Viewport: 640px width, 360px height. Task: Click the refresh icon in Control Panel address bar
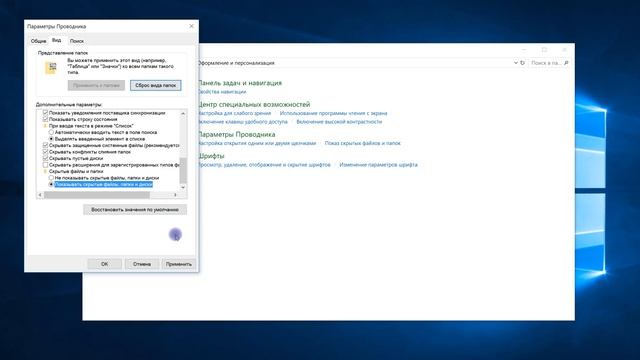(x=522, y=63)
